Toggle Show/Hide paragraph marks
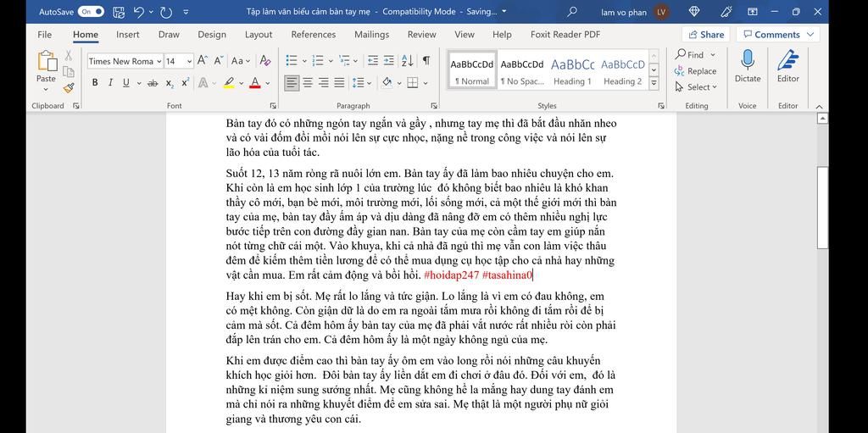Viewport: 868px width, 433px height. coord(426,60)
